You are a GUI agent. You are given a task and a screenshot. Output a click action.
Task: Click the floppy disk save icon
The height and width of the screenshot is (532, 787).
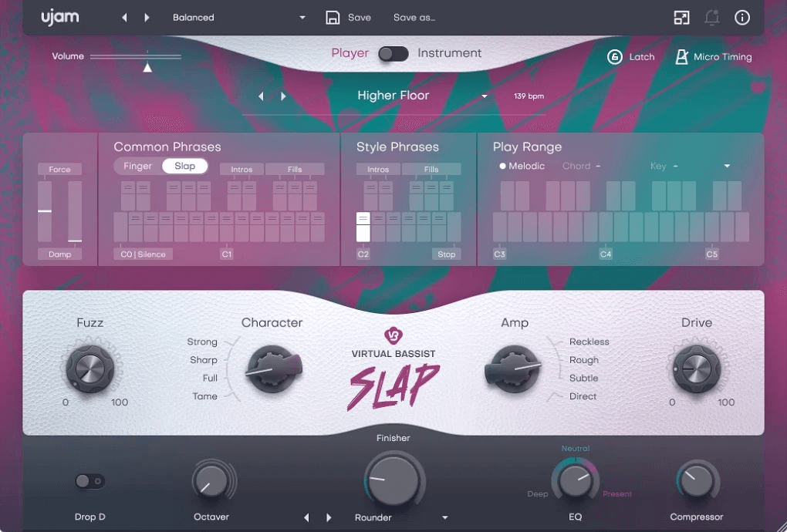[x=333, y=18]
